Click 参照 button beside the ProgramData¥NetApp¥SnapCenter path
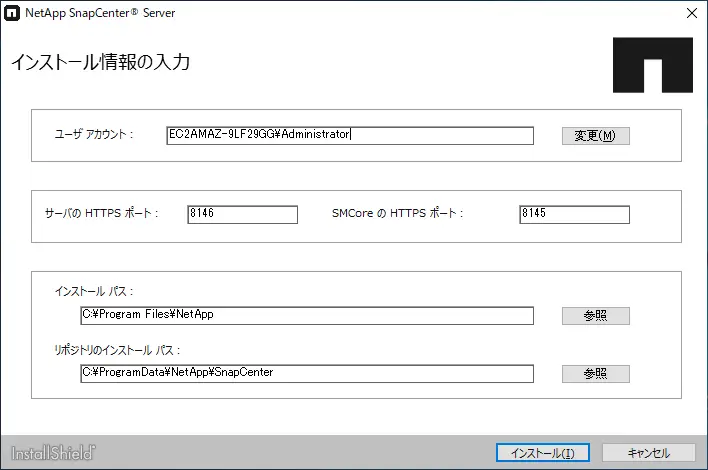The width and height of the screenshot is (708, 470). 596,373
